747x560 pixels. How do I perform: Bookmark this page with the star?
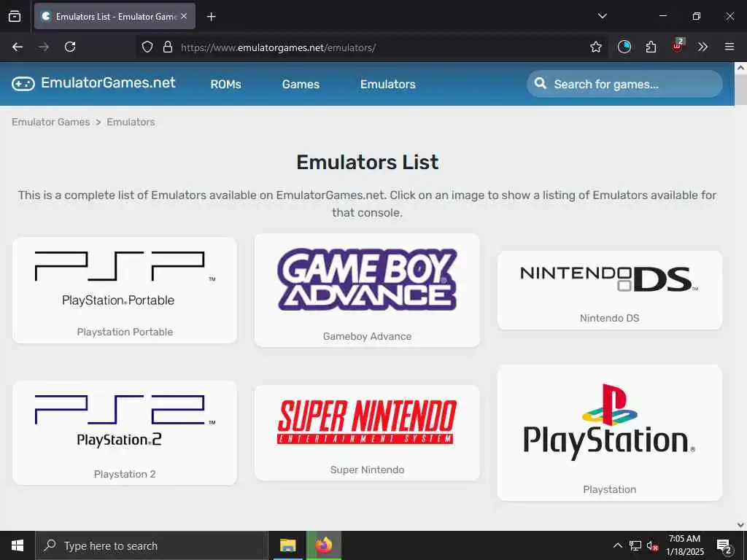point(595,47)
